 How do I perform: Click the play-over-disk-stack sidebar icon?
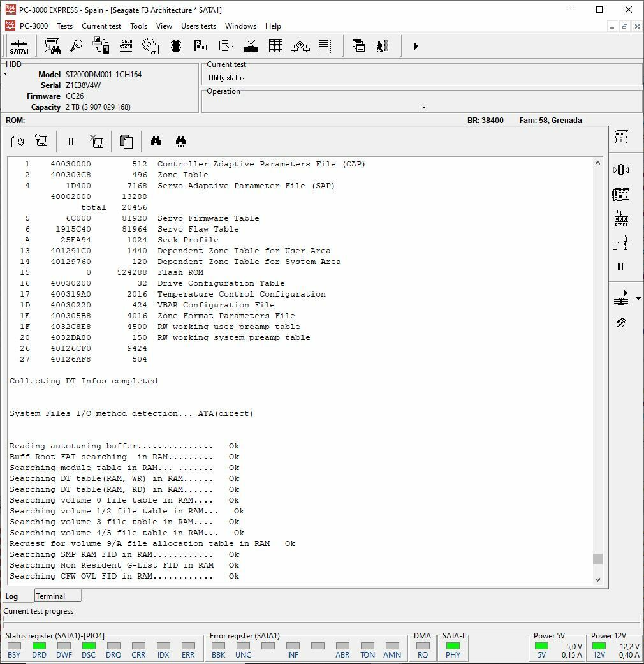click(621, 298)
